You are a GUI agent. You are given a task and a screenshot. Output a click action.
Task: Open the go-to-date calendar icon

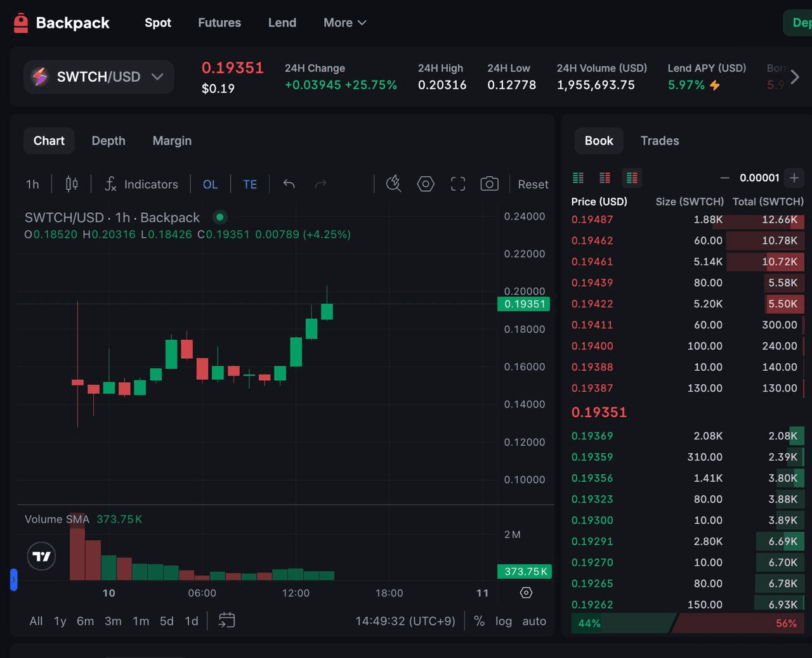pyautogui.click(x=226, y=621)
